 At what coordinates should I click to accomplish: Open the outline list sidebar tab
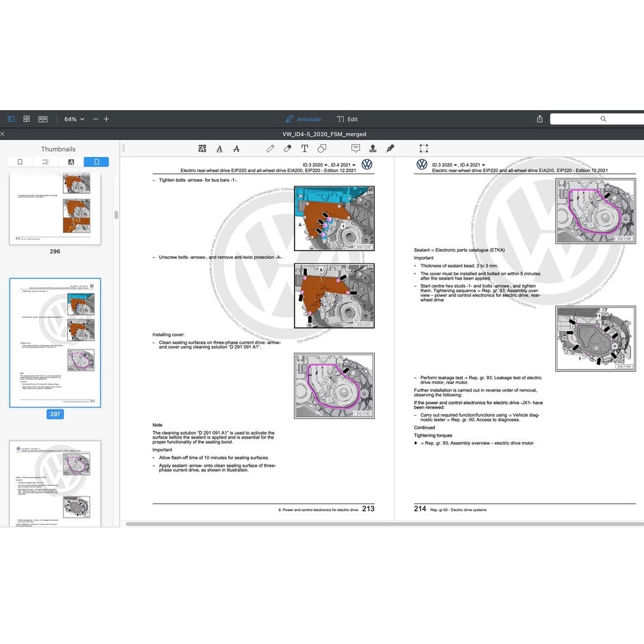pos(46,162)
